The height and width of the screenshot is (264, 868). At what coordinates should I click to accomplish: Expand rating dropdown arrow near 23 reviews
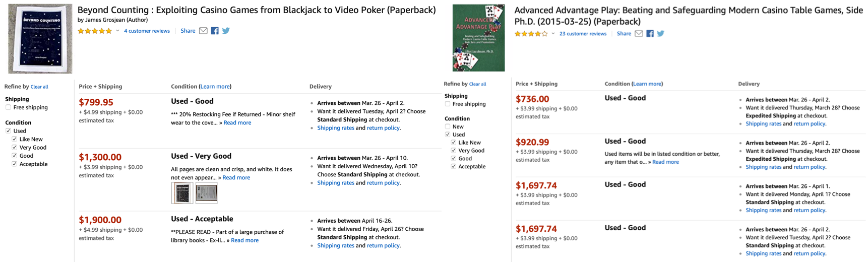553,34
